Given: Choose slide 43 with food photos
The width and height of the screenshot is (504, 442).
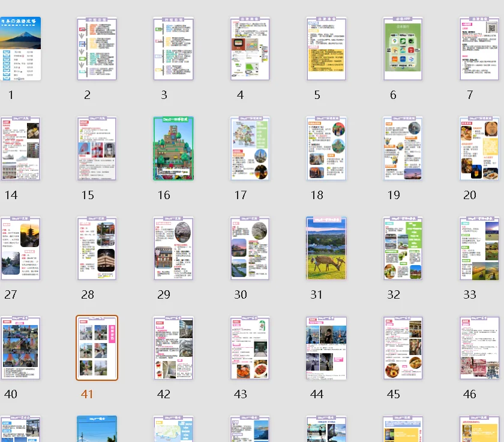Looking at the screenshot, I should 250,348.
